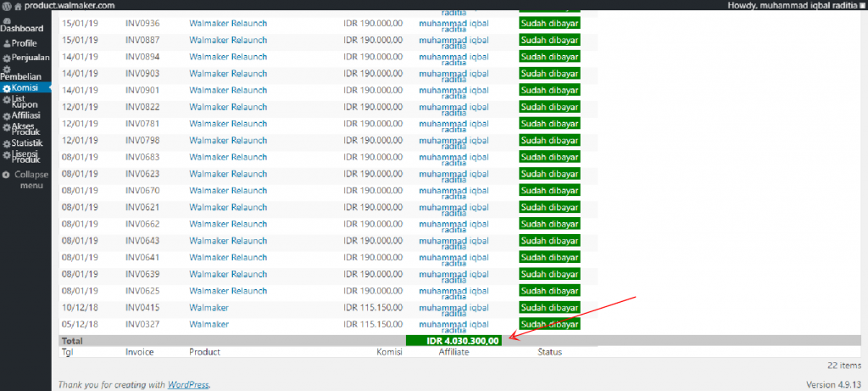Click the IDR 4.030.300,00 total amount
This screenshot has width=868, height=391.
tap(462, 341)
